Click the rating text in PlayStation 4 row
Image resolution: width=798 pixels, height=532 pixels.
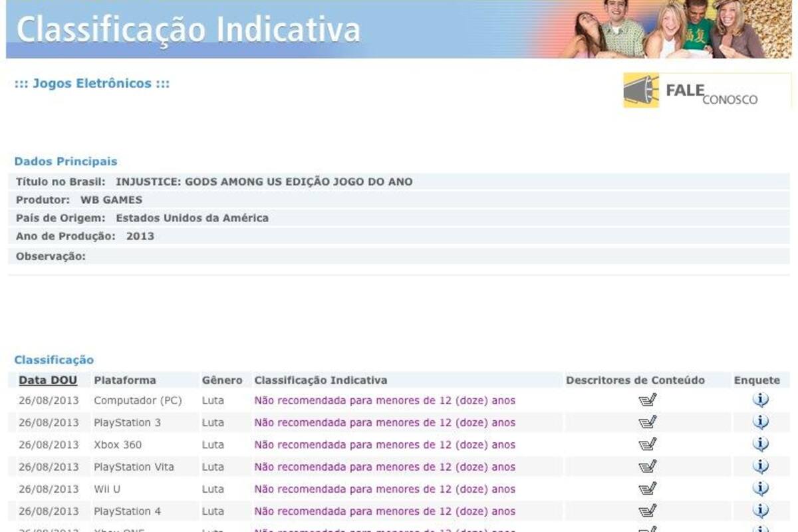tap(384, 511)
